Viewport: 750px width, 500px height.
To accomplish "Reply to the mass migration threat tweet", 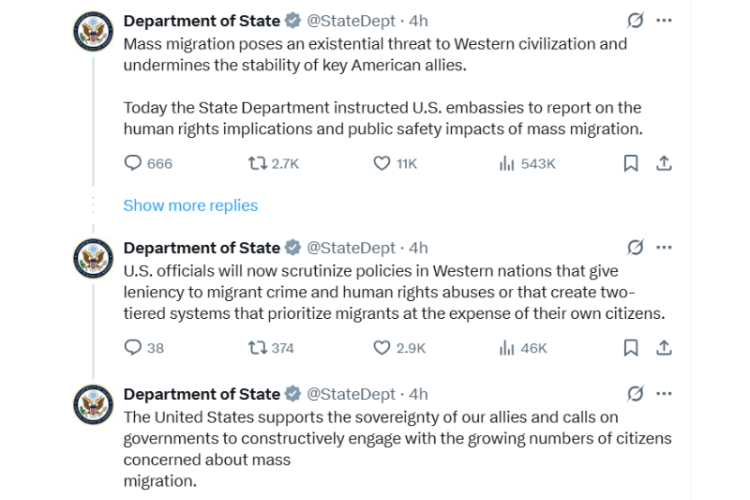I will (134, 164).
